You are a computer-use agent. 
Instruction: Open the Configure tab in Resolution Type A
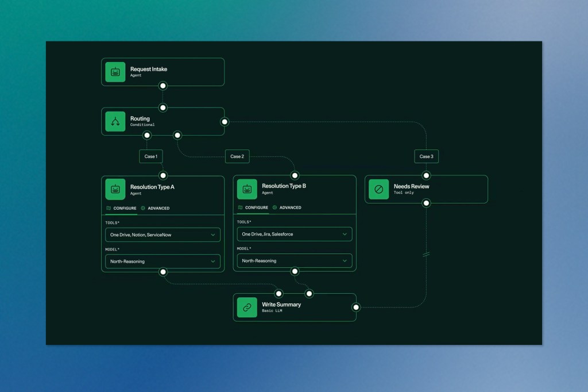(122, 209)
